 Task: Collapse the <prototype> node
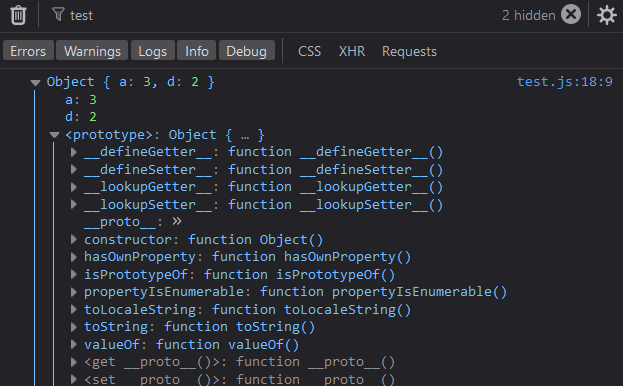coord(54,135)
